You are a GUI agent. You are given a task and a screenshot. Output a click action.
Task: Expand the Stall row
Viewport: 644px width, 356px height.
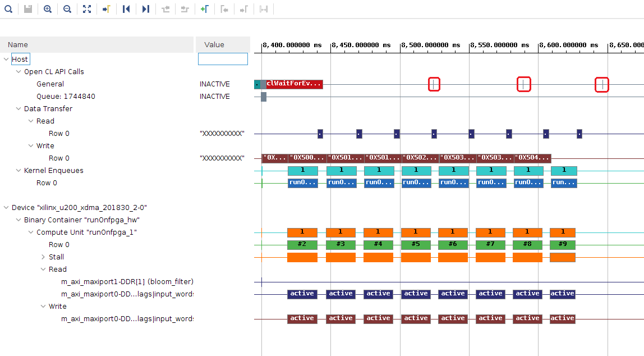click(43, 257)
